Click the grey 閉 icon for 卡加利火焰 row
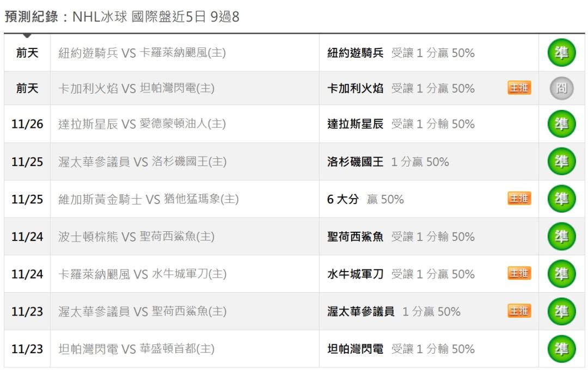588x370 pixels. coord(561,89)
